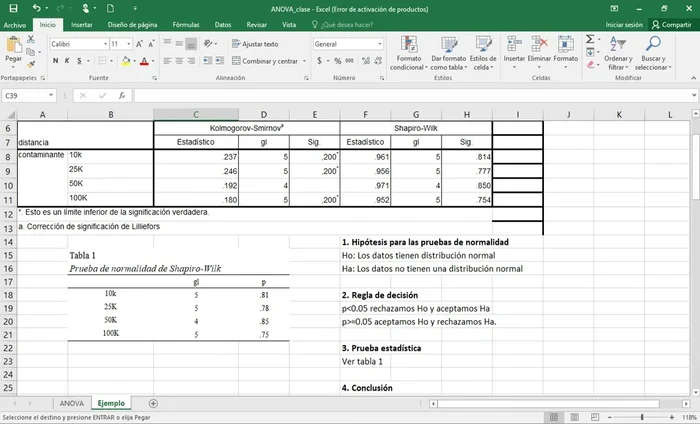
Task: Open the ANOVA sheet tab
Action: point(71,403)
